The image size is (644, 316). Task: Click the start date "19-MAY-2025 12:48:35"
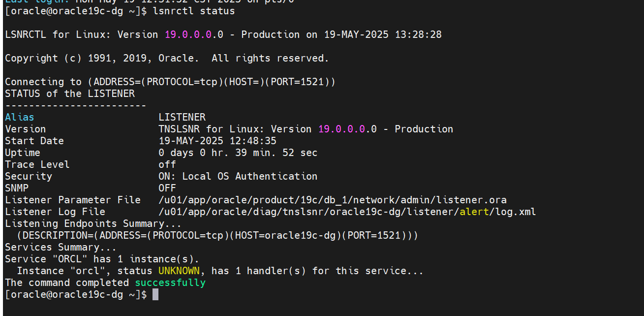(217, 141)
